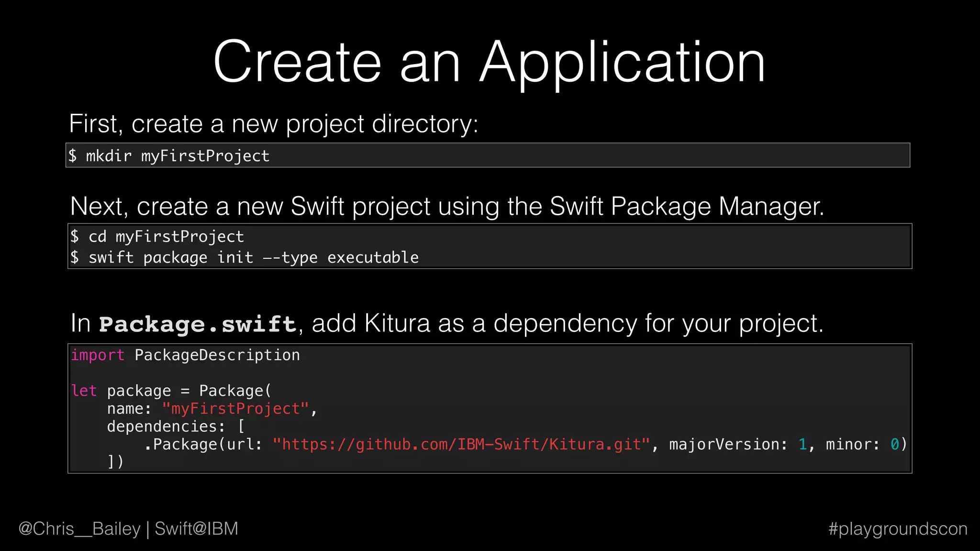Click the '$ cd myFirstProject' command line
The width and height of the screenshot is (980, 551).
click(x=157, y=236)
